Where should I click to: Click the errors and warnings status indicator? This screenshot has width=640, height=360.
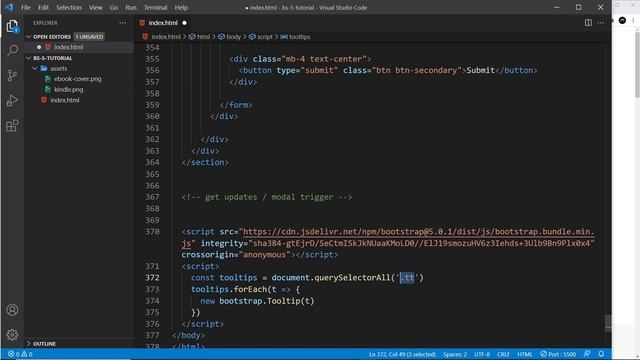coord(20,354)
